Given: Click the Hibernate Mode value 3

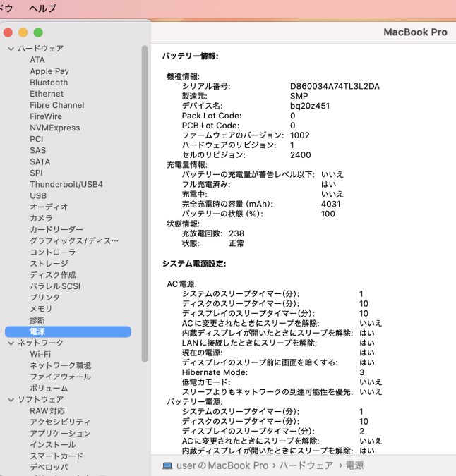Looking at the screenshot, I should click(362, 372).
